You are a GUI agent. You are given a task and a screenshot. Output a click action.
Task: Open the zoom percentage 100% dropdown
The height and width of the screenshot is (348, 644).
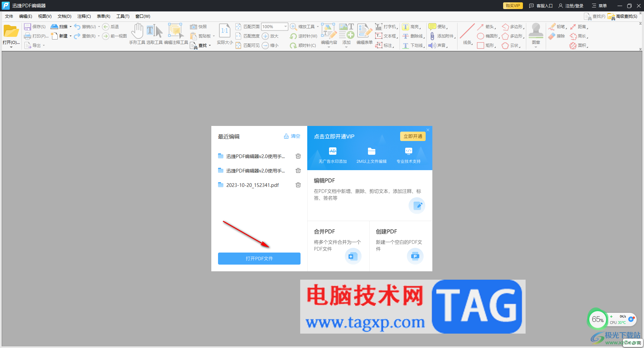click(x=285, y=26)
